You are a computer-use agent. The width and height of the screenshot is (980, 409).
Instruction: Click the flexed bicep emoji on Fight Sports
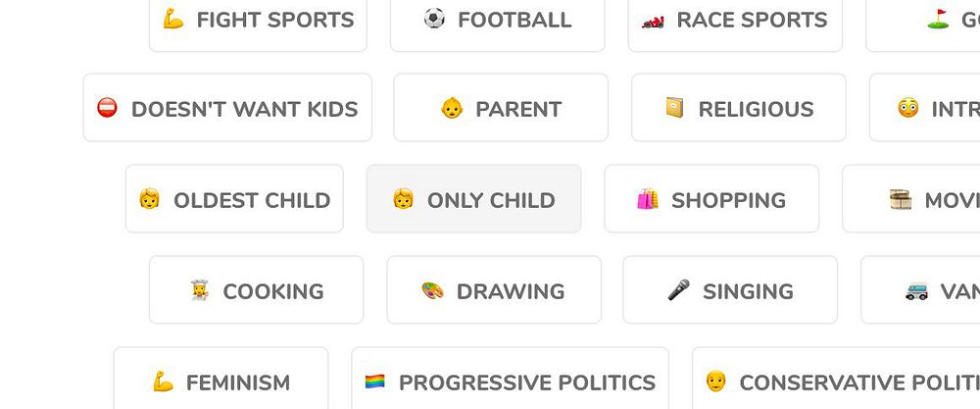point(173,19)
